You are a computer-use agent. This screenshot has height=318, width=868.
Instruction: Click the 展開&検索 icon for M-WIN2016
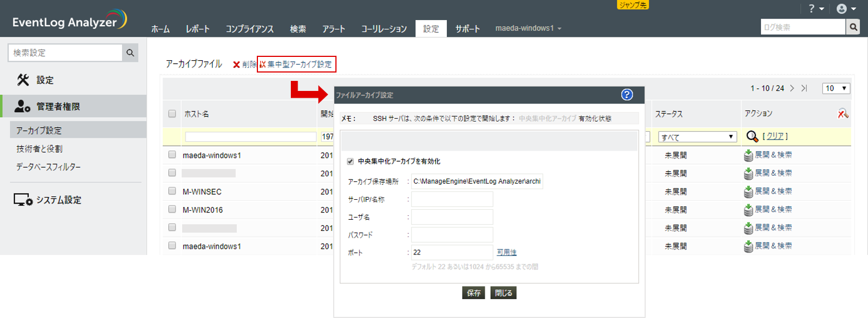tap(748, 210)
